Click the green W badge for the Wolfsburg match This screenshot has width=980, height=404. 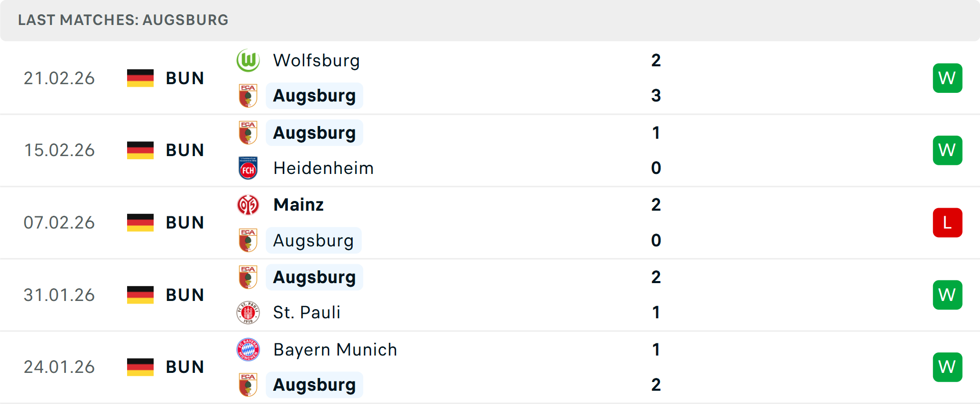coord(947,78)
